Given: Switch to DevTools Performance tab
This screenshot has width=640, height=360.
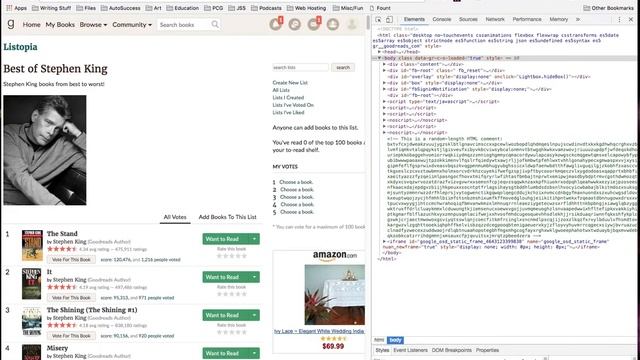Looking at the screenshot, I should pyautogui.click(x=527, y=19).
